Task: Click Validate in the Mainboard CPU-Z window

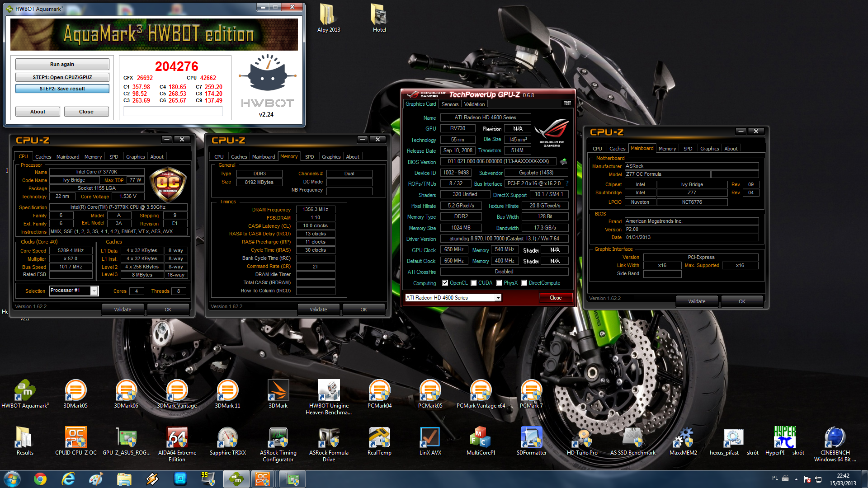Action: coord(697,301)
